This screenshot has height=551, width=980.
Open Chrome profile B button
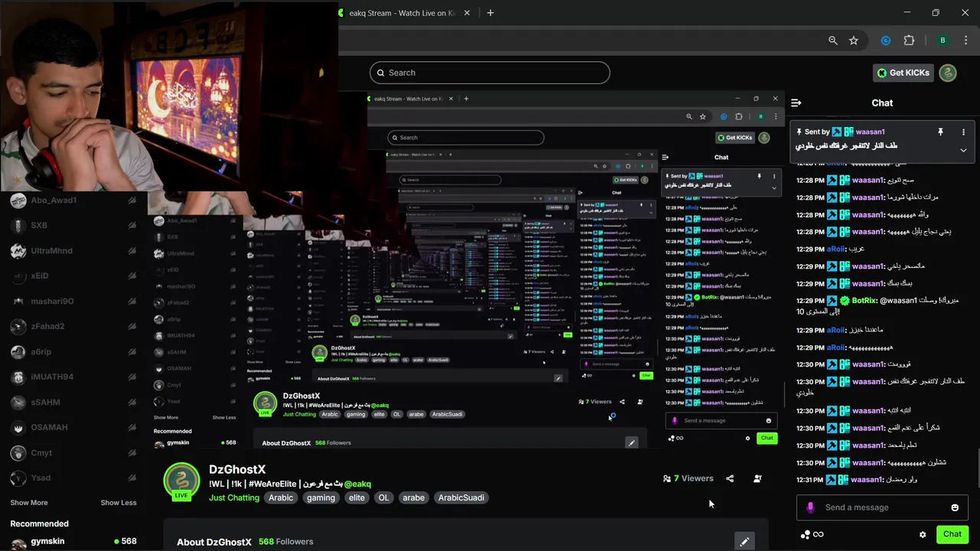click(942, 41)
